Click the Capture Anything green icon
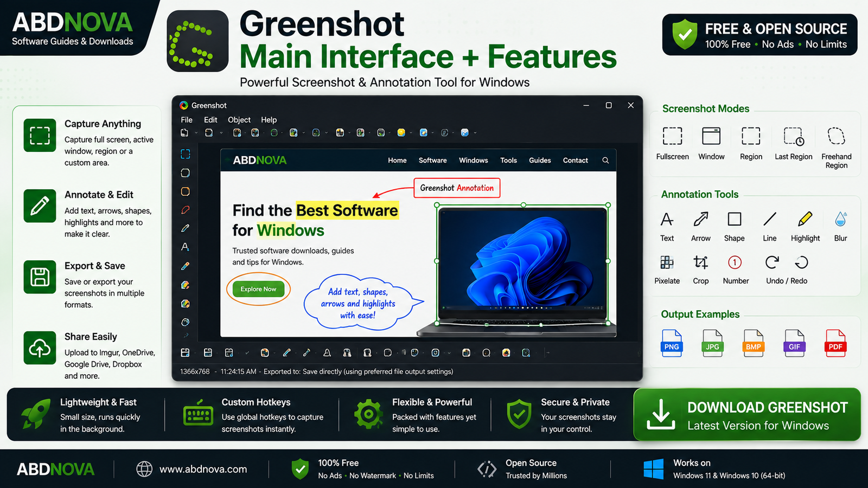868x488 pixels. (x=40, y=135)
